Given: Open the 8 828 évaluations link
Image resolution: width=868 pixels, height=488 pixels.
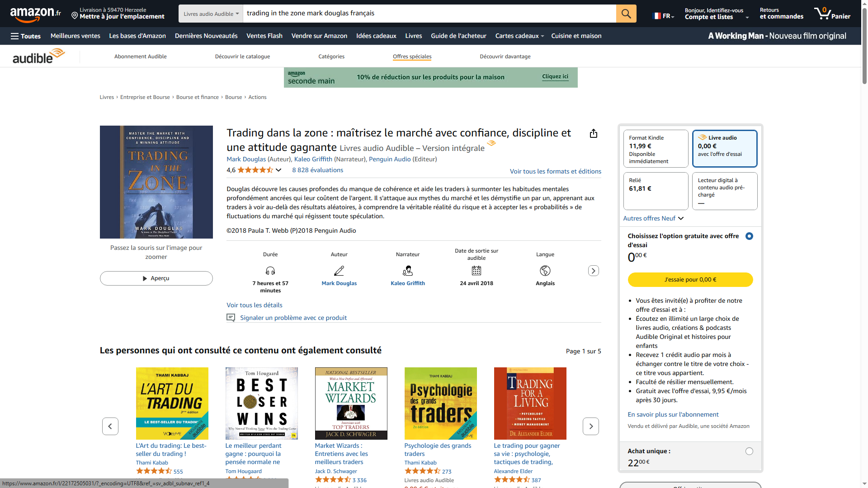Looking at the screenshot, I should pos(317,170).
